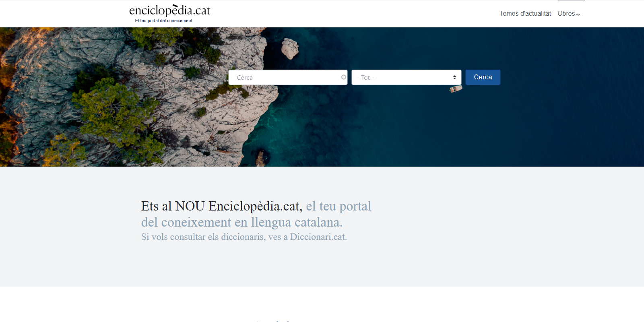The width and height of the screenshot is (644, 322).
Task: Click 'Si vols consultar els diccionaris' text
Action: (x=203, y=237)
